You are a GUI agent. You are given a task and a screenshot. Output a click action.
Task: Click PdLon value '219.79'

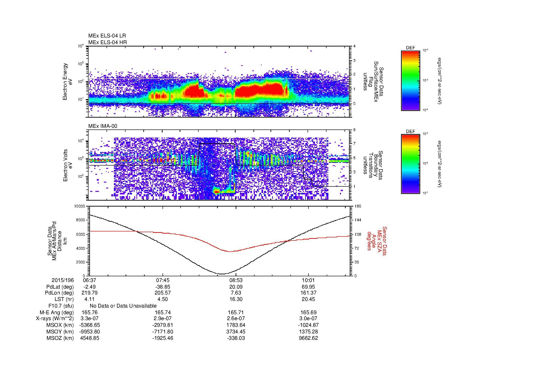89,293
